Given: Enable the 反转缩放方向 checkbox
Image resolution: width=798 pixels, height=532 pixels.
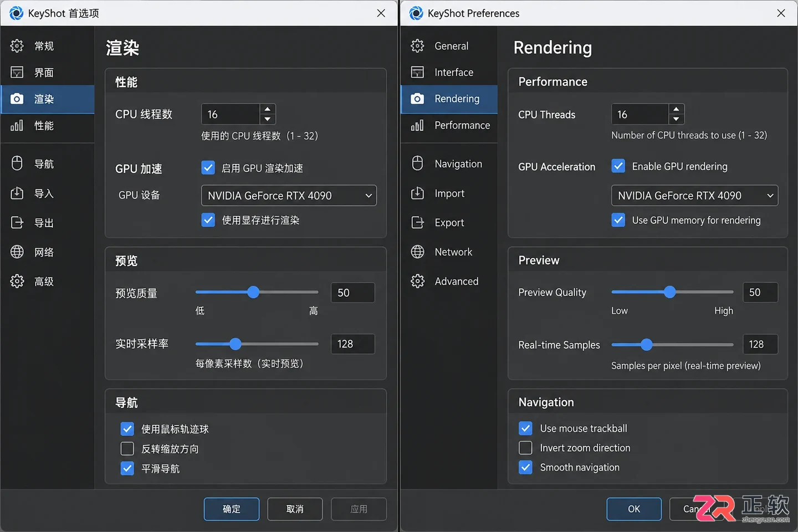Looking at the screenshot, I should click(127, 449).
